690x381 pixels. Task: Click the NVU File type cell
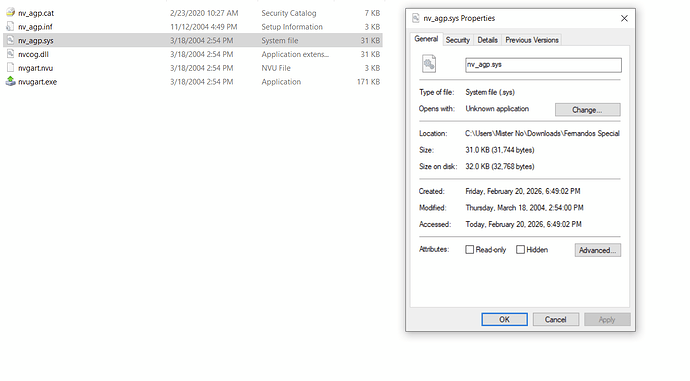coord(276,67)
